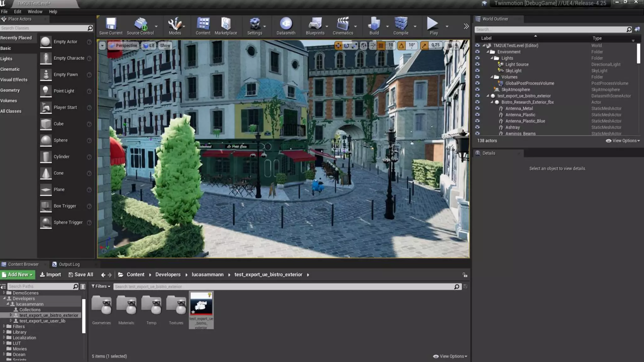Open the Window menu
This screenshot has height=362, width=644.
click(35, 12)
